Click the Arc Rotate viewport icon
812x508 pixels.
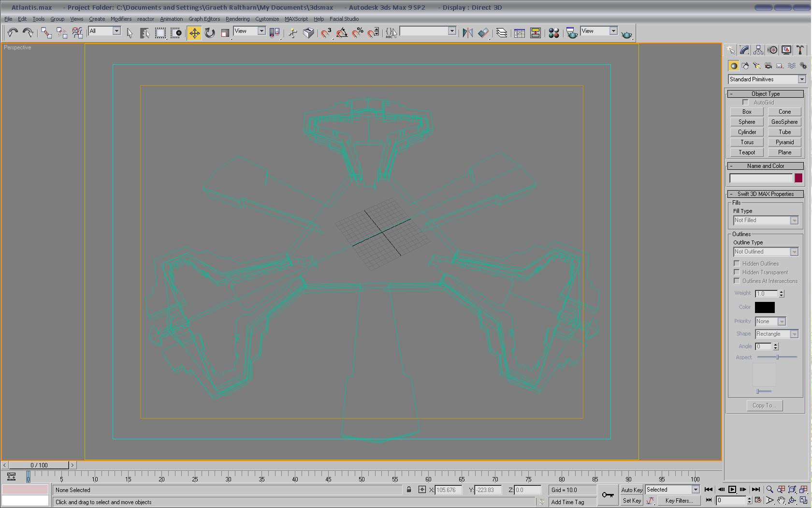tap(792, 501)
